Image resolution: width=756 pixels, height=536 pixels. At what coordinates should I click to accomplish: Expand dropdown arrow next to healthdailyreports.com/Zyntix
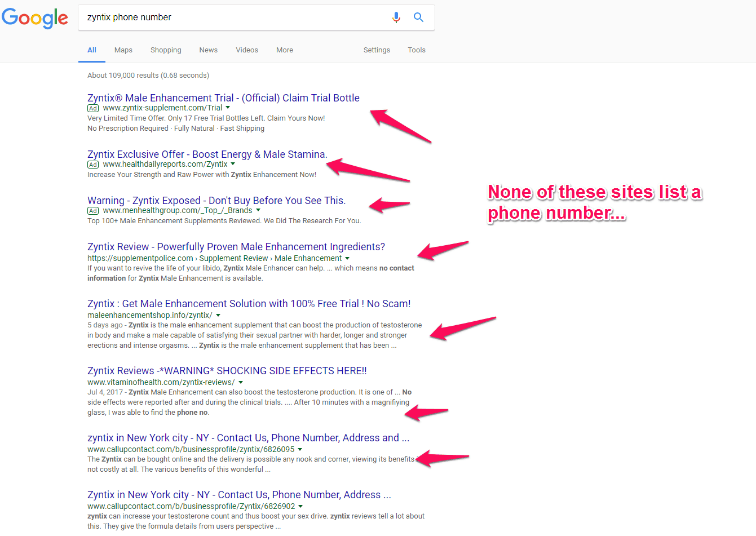coord(233,164)
